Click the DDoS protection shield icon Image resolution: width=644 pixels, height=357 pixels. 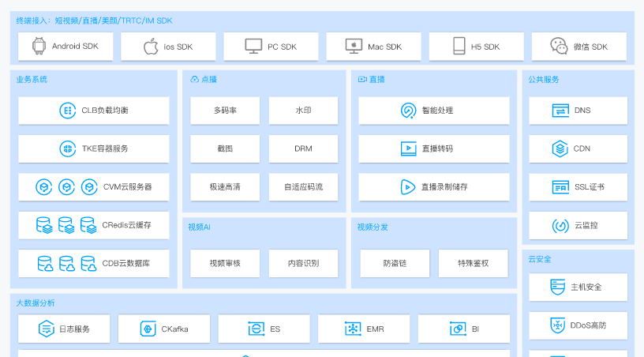[557, 325]
